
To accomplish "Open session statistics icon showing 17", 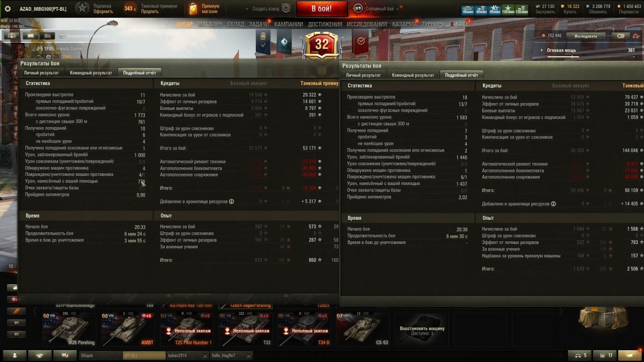I will point(605,355).
